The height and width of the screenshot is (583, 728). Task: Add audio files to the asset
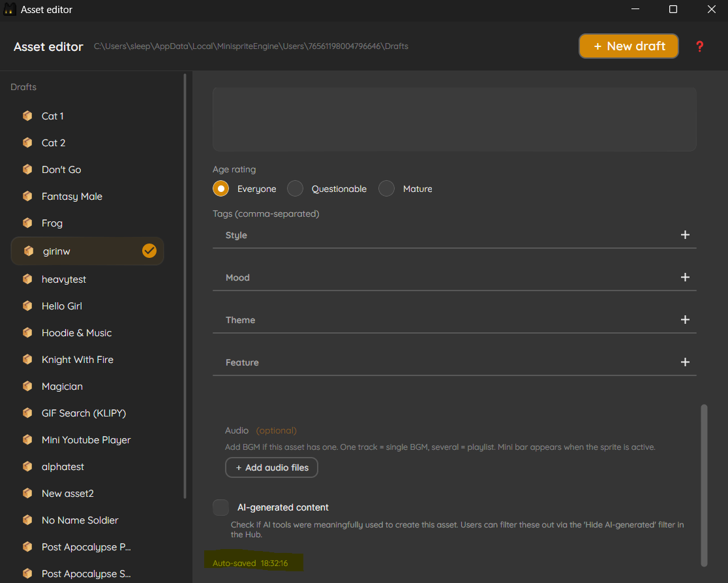(x=271, y=467)
